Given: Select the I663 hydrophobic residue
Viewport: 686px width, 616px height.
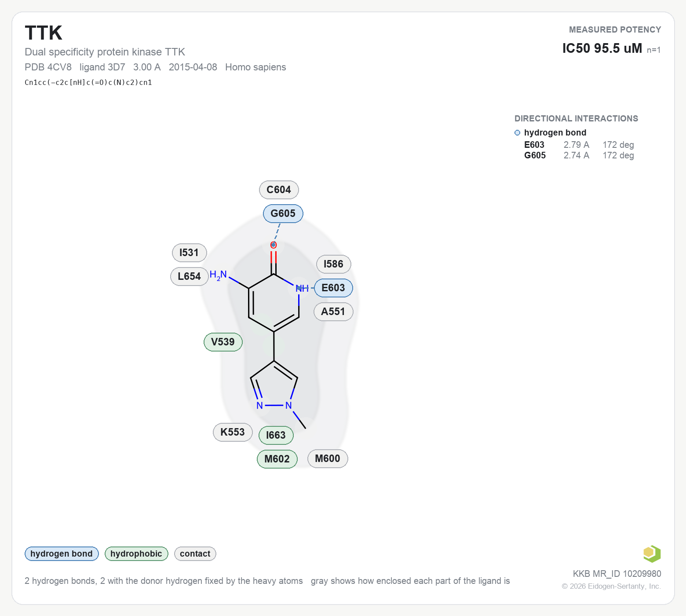Looking at the screenshot, I should 276,435.
